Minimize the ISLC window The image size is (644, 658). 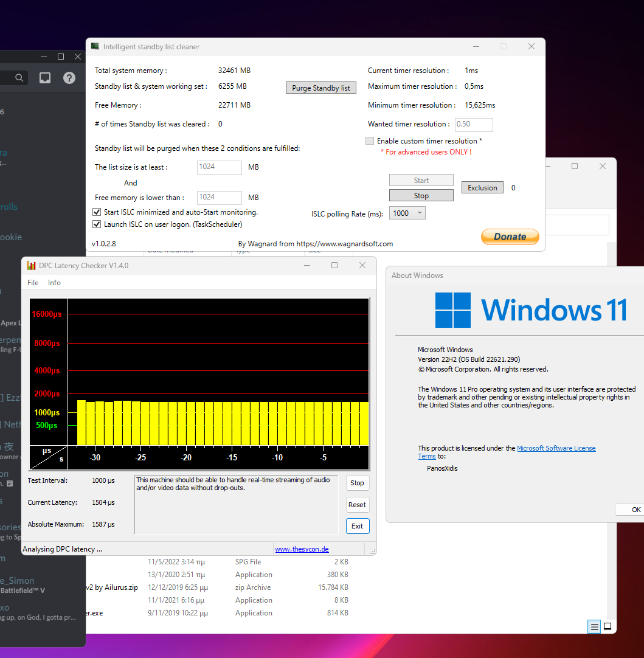pos(476,46)
